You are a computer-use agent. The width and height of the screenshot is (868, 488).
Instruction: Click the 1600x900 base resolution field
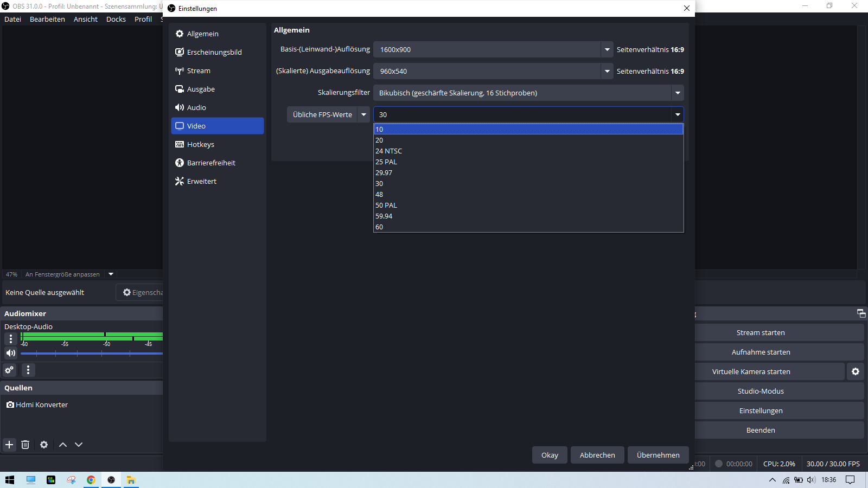(487, 49)
